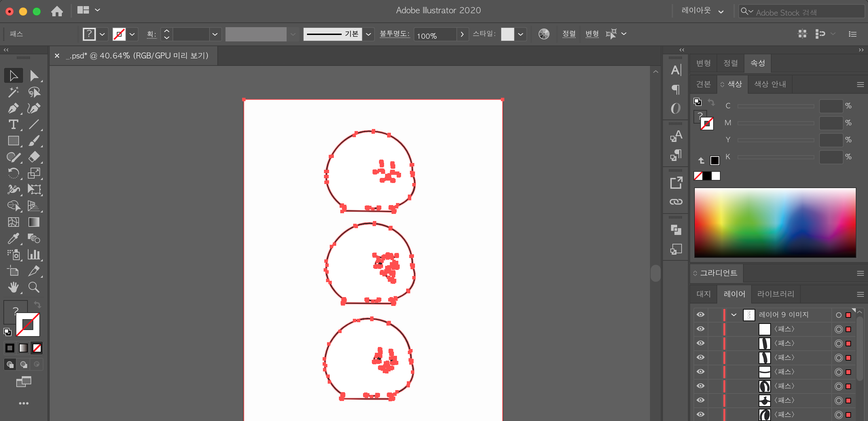Select the Selection tool arrow
868x421 pixels.
(14, 75)
